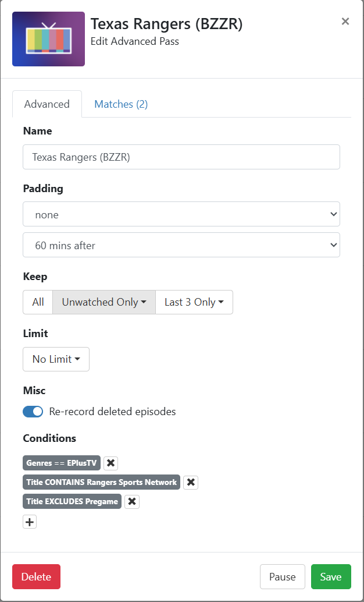364x602 pixels.
Task: Open the Unwatched Only keep dropdown
Action: point(104,302)
